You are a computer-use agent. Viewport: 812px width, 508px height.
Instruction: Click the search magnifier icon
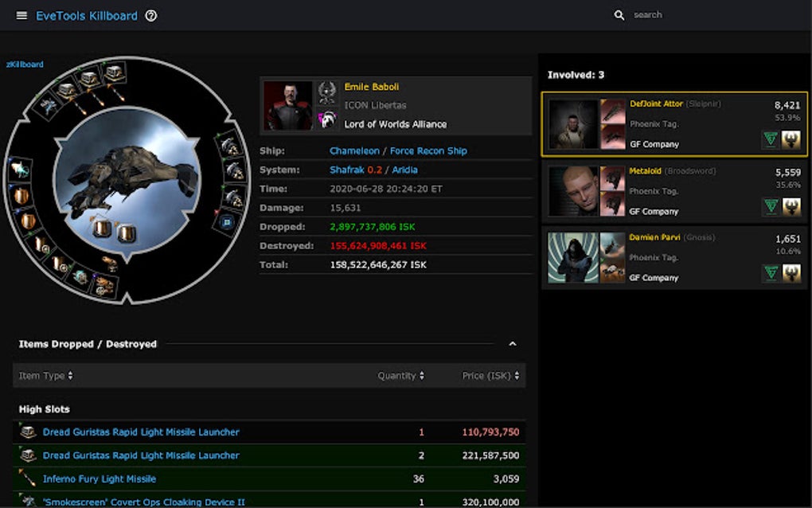point(619,15)
